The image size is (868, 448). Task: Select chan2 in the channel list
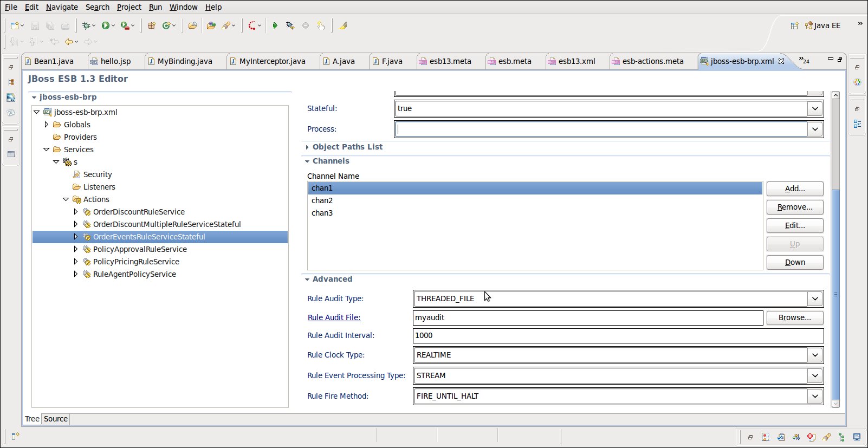(x=535, y=200)
